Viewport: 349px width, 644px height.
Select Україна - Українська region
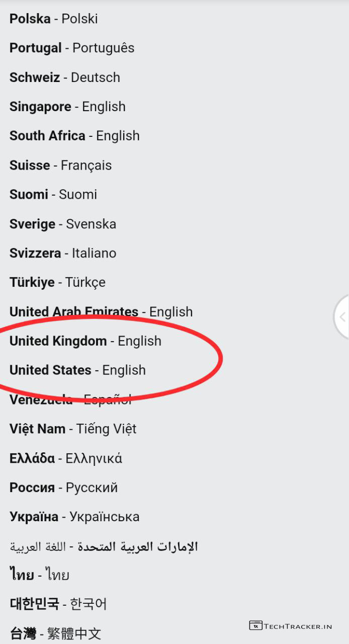[74, 517]
